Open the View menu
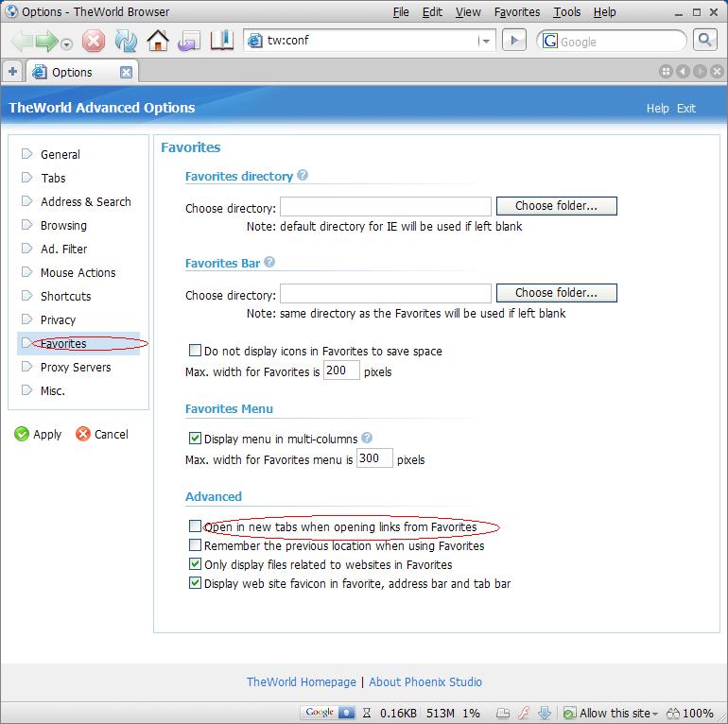The height and width of the screenshot is (724, 728). tap(468, 12)
